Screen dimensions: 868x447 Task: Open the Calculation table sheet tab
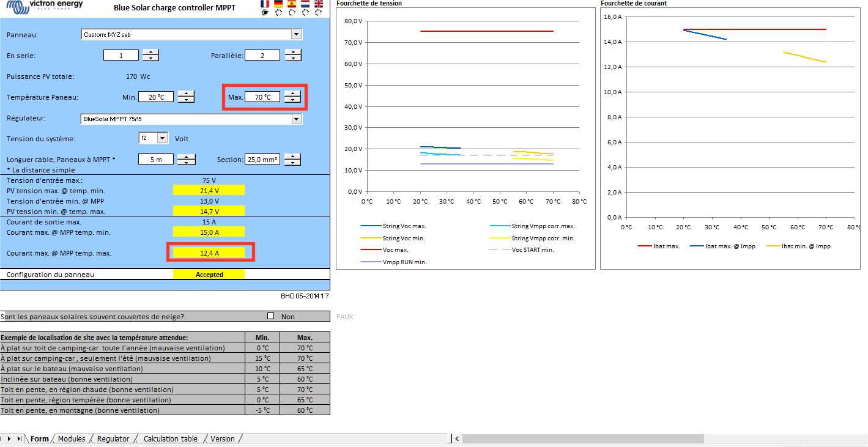170,438
